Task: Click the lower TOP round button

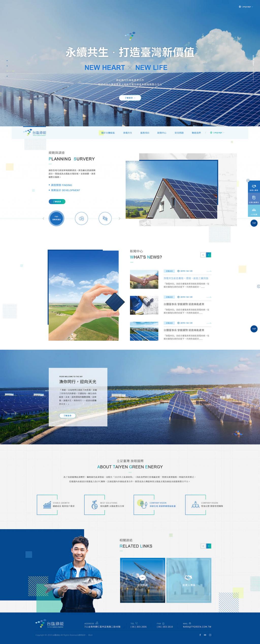Action: [x=254, y=329]
